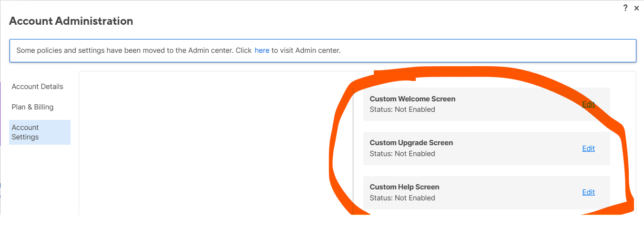Click the Custom Help Screen title
This screenshot has width=644, height=237.
pos(404,187)
